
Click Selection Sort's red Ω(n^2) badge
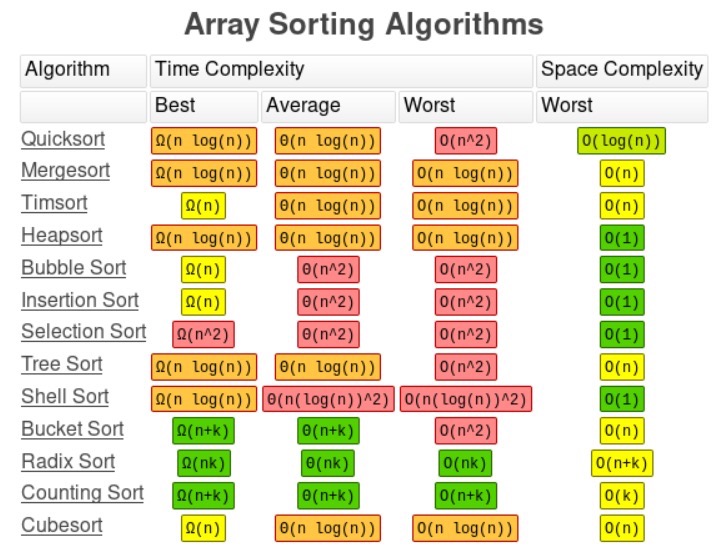[203, 334]
